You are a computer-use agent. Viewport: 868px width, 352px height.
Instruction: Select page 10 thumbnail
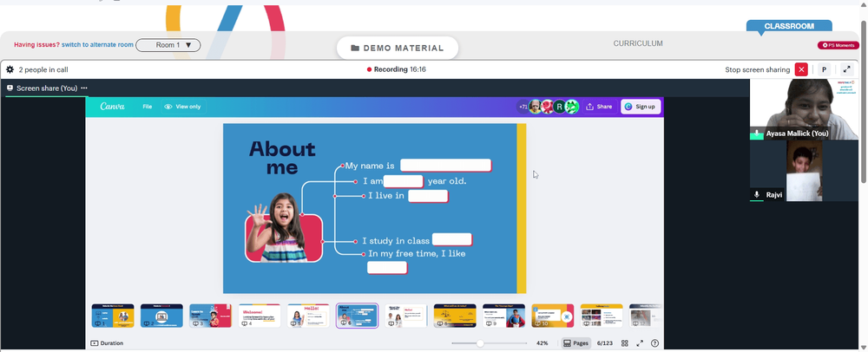point(552,316)
